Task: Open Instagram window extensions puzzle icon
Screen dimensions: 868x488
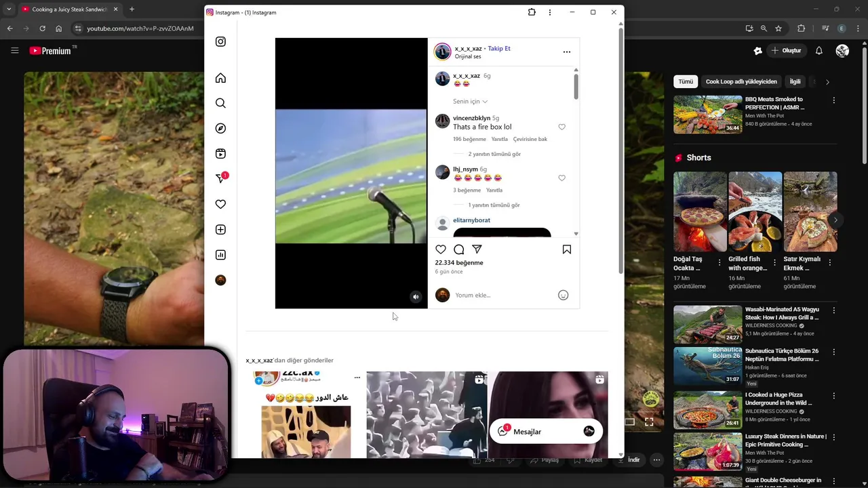Action: 532,12
